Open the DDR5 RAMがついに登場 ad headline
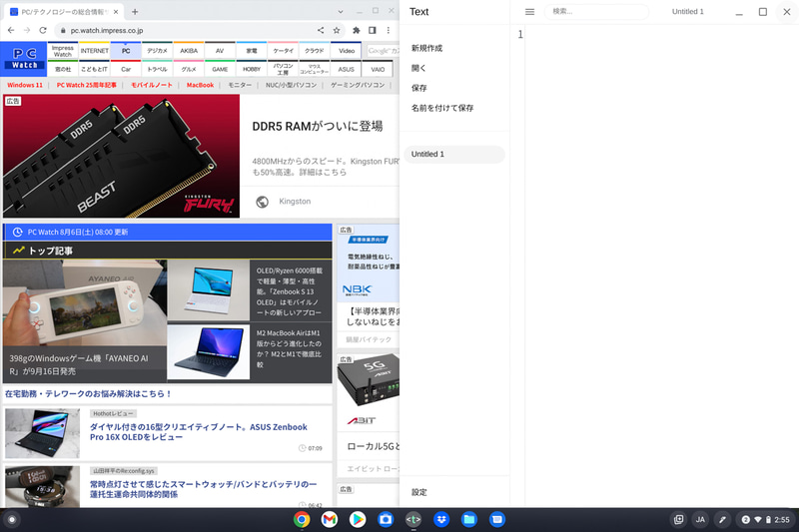 [x=318, y=126]
